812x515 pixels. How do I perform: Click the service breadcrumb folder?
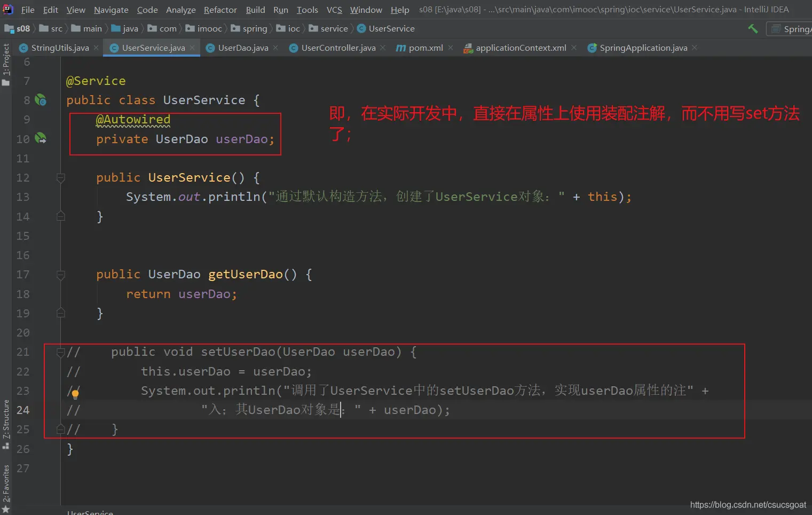(334, 29)
